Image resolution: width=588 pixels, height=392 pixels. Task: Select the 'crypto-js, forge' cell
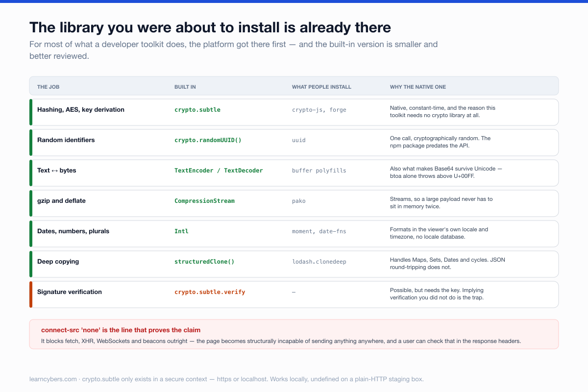coord(319,110)
